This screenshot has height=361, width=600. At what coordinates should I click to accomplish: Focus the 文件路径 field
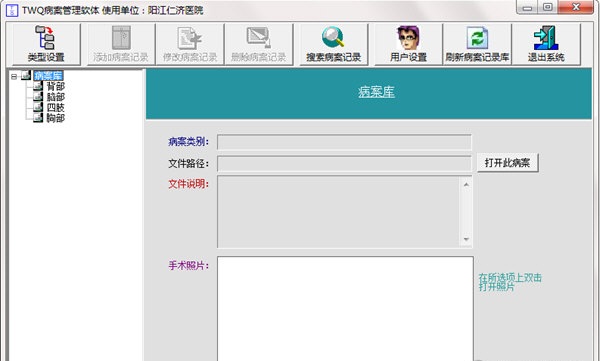pos(344,164)
